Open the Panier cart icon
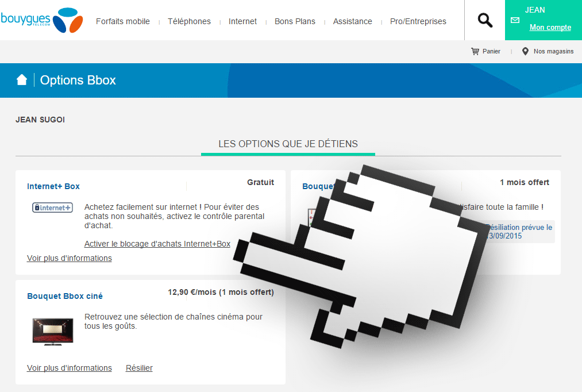582x392 pixels. [x=475, y=51]
